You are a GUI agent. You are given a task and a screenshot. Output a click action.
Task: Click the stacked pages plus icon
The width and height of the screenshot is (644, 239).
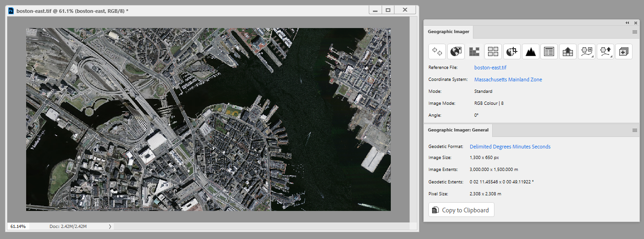point(624,51)
